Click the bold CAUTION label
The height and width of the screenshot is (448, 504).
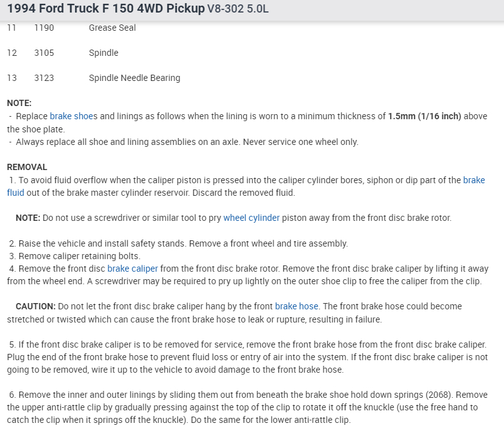pyautogui.click(x=36, y=306)
